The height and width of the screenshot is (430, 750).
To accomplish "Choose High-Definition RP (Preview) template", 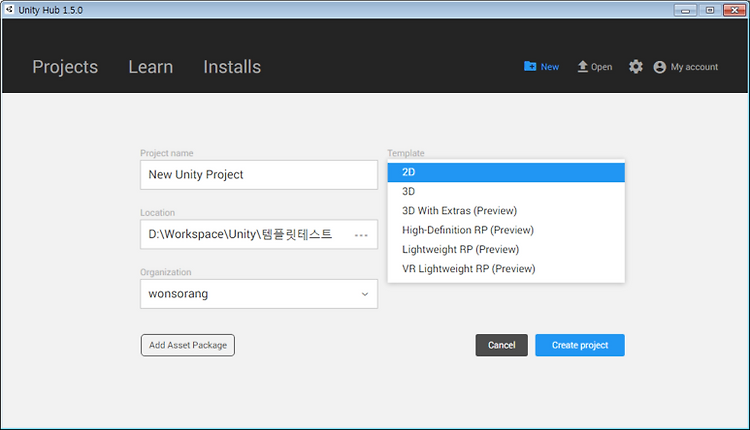I will (506, 230).
